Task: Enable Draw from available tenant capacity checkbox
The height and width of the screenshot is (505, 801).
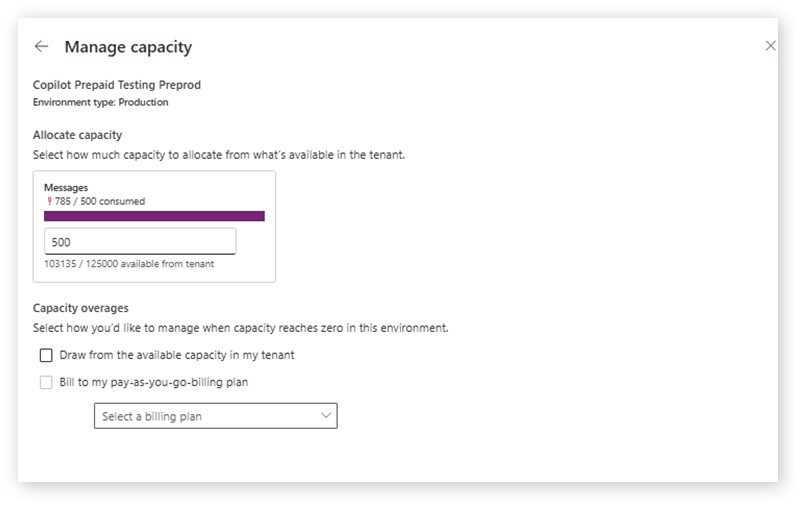Action: tap(46, 355)
